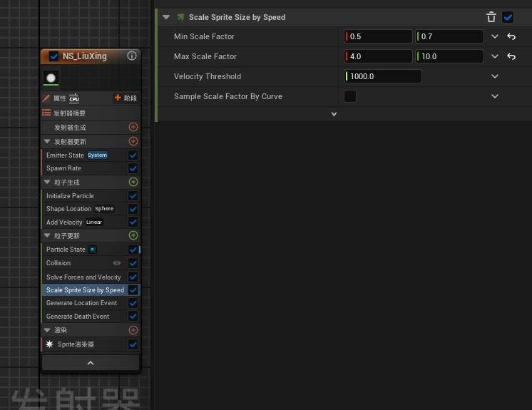Toggle Scale Sprite Size by Speed stack checkbox
532x410 pixels.
pos(133,290)
